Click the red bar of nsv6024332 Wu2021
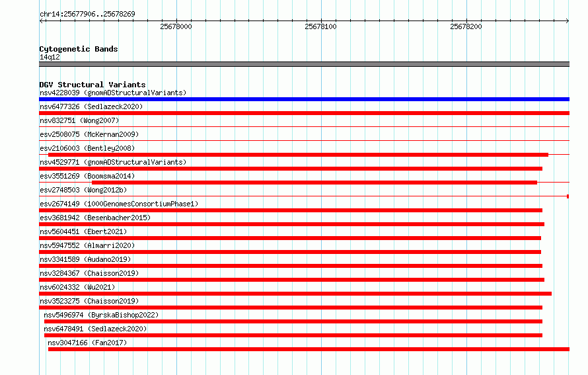Viewport: 588px width, 375px height. pyautogui.click(x=295, y=294)
